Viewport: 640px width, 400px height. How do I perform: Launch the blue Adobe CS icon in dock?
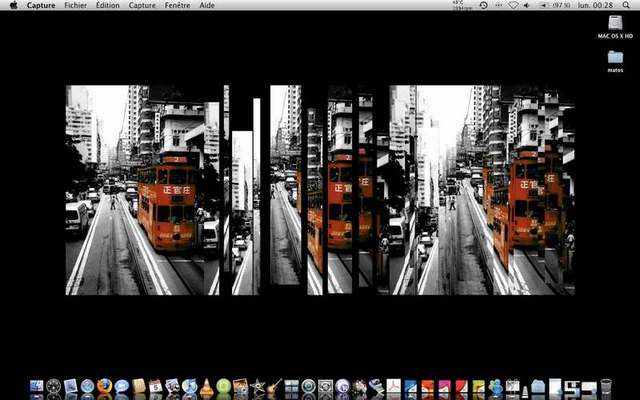click(411, 386)
